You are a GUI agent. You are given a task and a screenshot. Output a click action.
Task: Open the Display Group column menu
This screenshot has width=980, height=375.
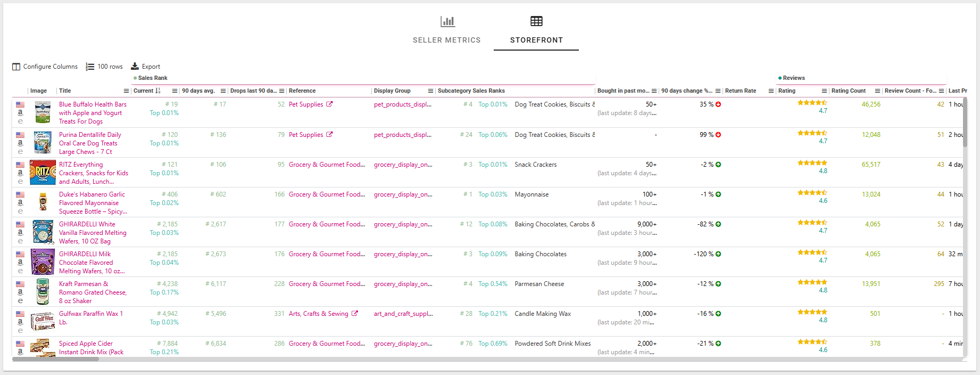(x=430, y=91)
